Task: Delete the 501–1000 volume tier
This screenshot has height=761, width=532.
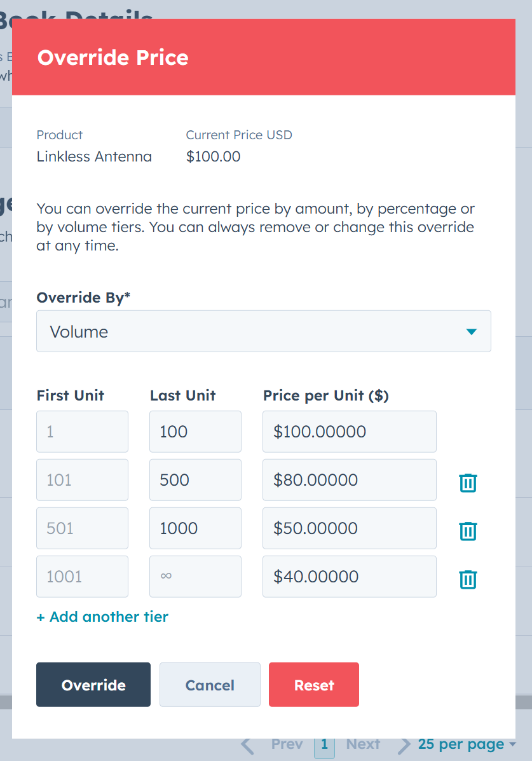Action: click(468, 531)
